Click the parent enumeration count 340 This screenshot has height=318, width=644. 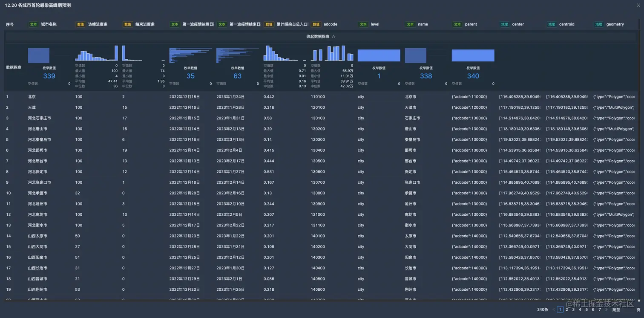coord(473,76)
